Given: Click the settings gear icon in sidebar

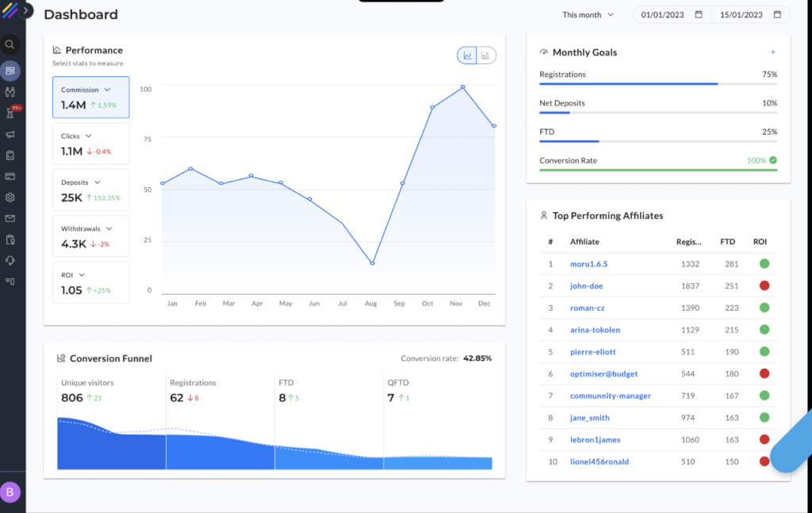Looking at the screenshot, I should pyautogui.click(x=10, y=197).
